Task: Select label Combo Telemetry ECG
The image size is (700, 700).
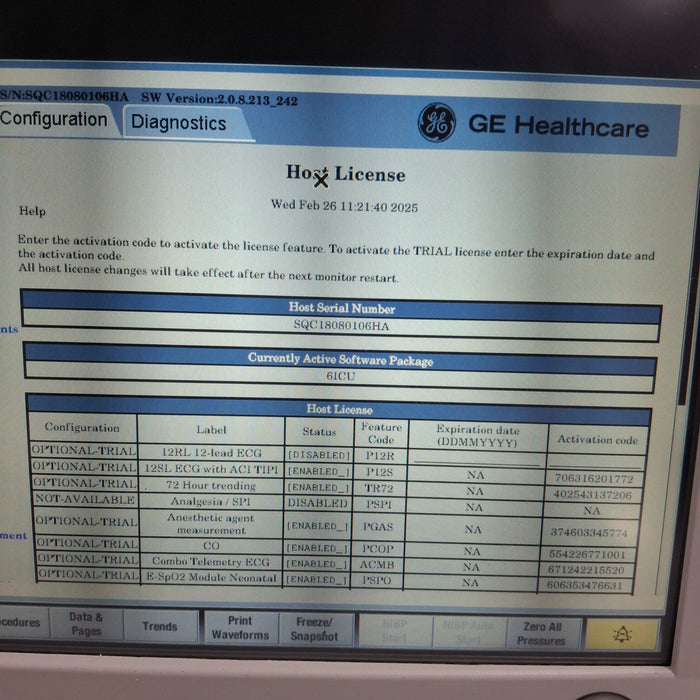Action: coord(211,562)
